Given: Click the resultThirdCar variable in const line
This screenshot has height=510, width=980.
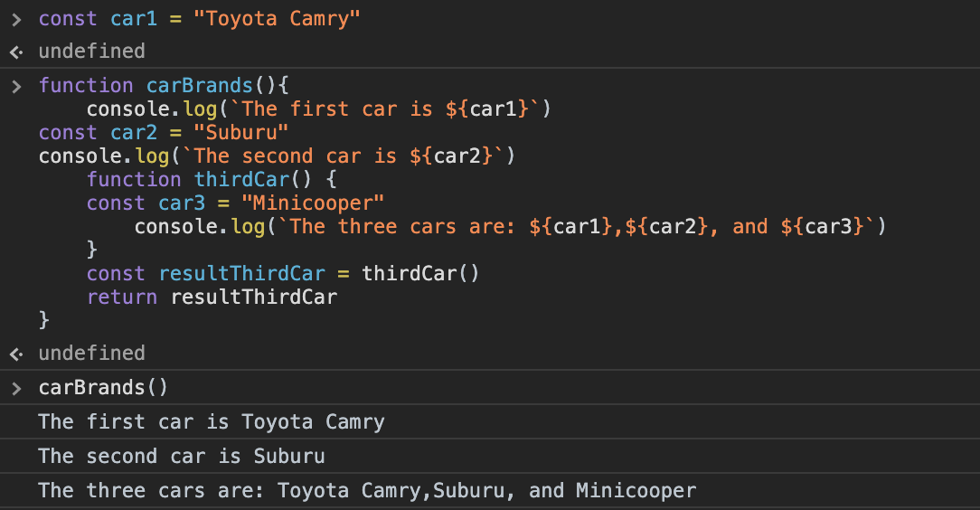Looking at the screenshot, I should 242,273.
